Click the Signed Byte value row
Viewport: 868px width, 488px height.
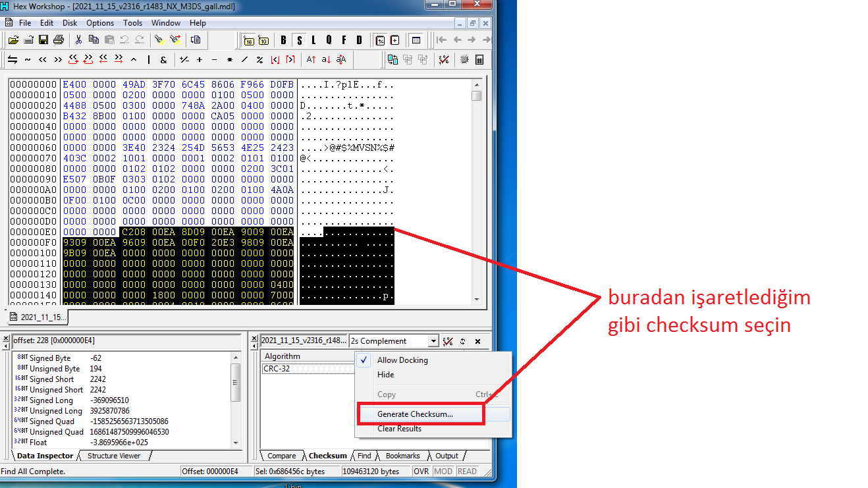(122, 358)
